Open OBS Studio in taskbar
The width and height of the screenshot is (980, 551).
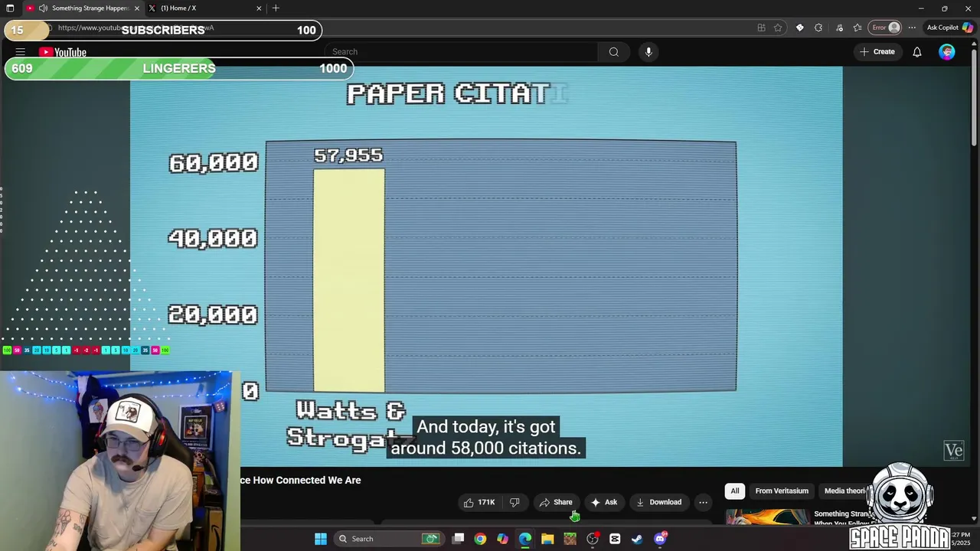tap(593, 539)
